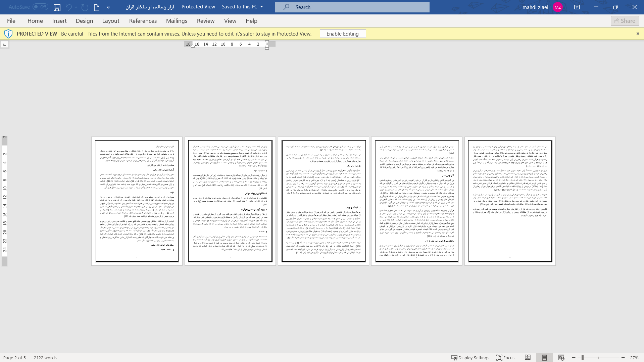Open the document title save-location dropdown
This screenshot has width=644, height=362.
coord(262,7)
